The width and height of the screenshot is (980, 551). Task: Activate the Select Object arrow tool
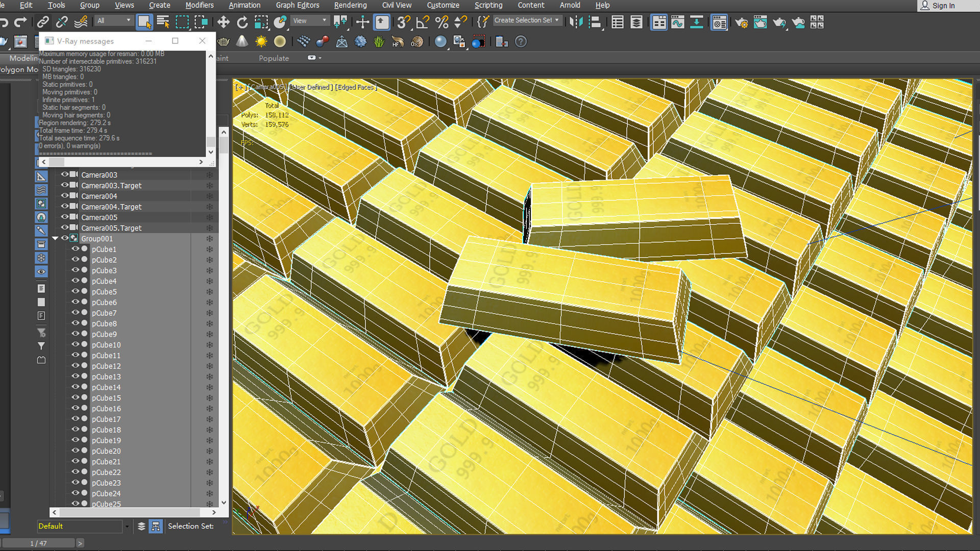[x=144, y=22]
